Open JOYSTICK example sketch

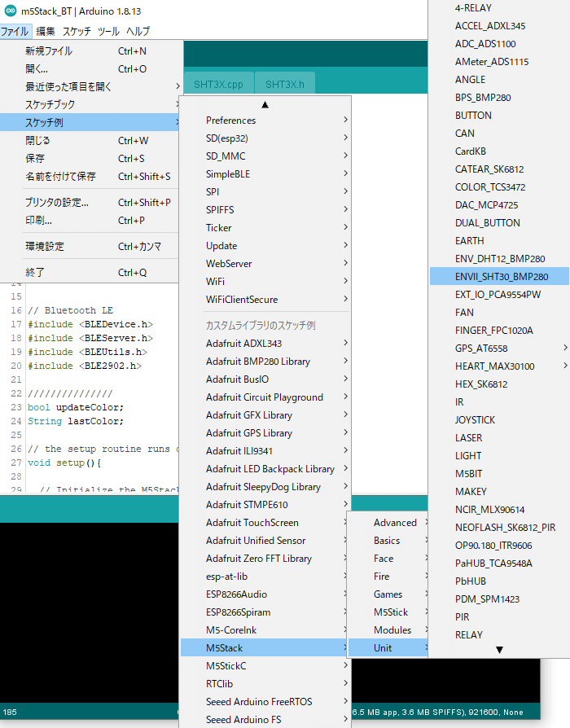[499, 419]
